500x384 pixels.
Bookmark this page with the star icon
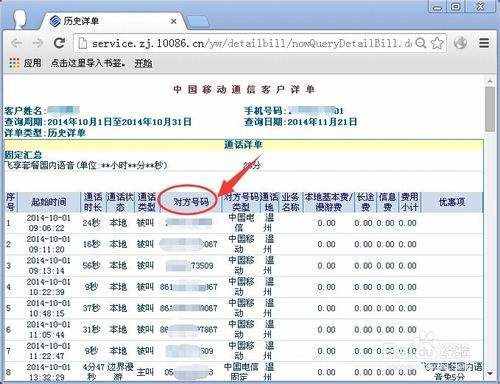(x=437, y=43)
